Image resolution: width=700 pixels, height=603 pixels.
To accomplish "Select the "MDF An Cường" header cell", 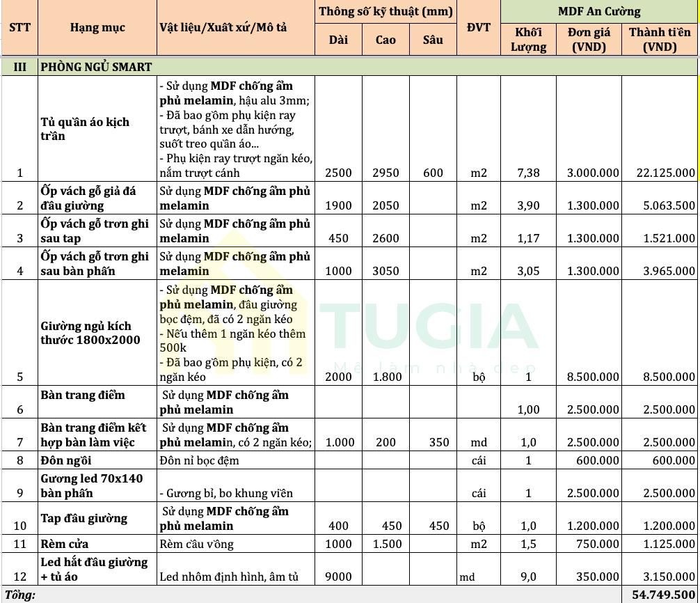I will click(x=599, y=12).
